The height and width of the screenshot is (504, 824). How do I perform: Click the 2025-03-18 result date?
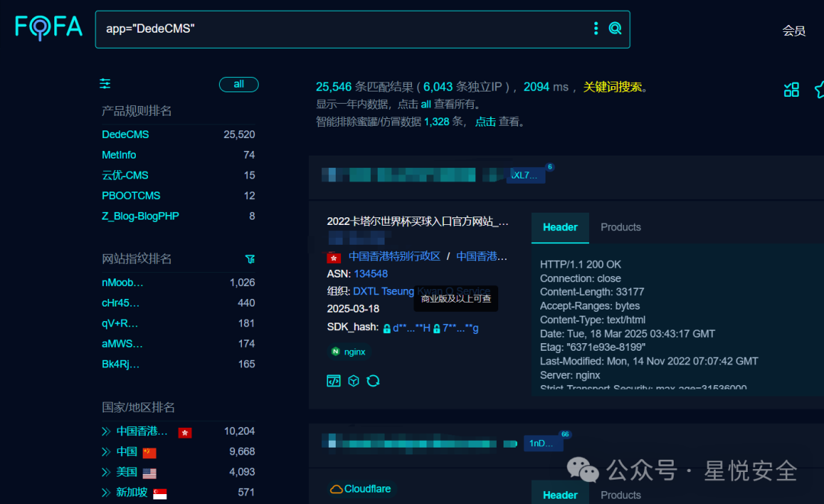click(353, 309)
